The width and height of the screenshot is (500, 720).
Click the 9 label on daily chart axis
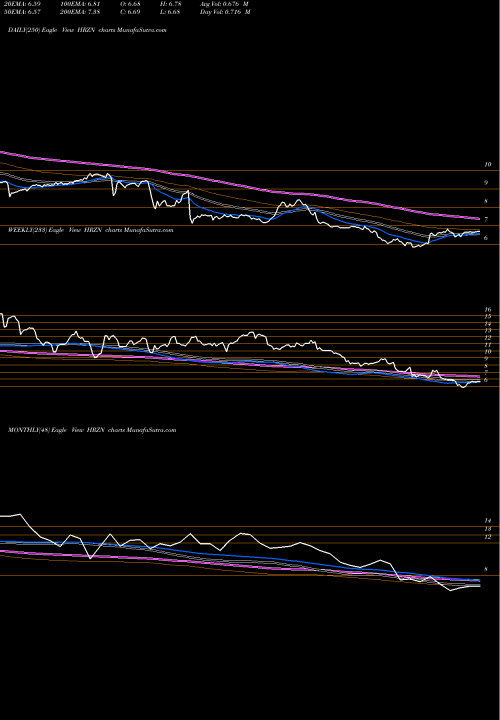point(486,183)
